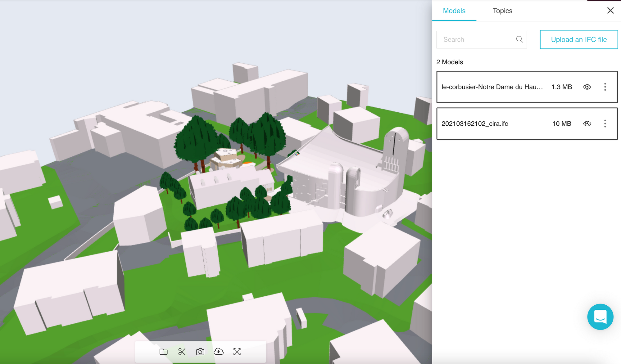Switch to the Topics tab
This screenshot has width=621, height=364.
pyautogui.click(x=502, y=11)
